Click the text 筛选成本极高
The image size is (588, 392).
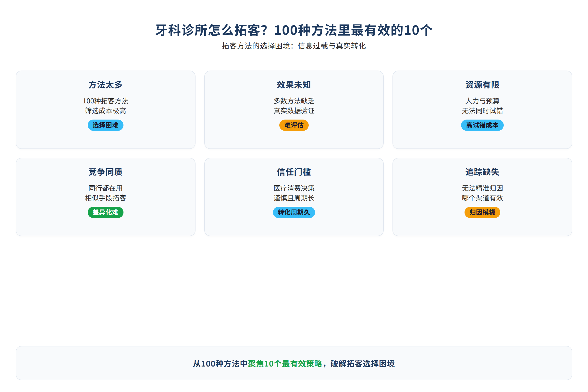[106, 111]
